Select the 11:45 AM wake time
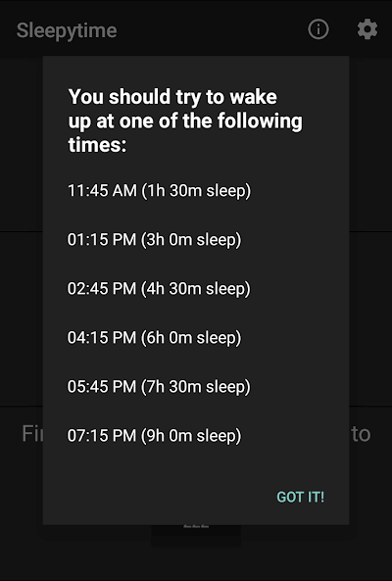The image size is (392, 581). coord(160,191)
